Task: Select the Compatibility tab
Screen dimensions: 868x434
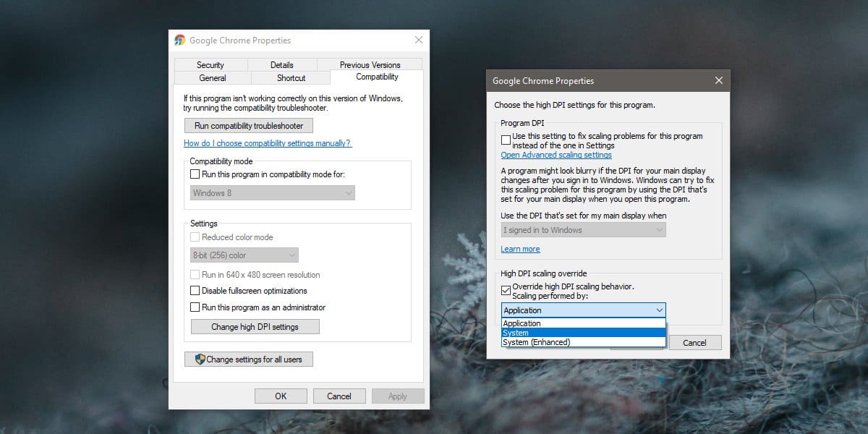Action: coord(377,77)
